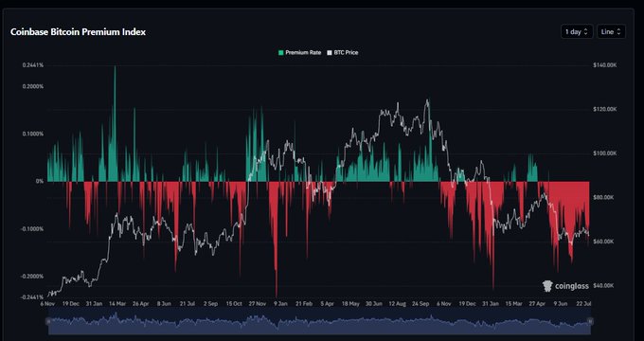Click the 9 Jan date label

tap(280, 304)
